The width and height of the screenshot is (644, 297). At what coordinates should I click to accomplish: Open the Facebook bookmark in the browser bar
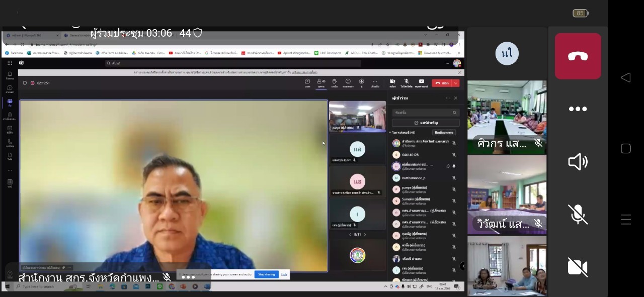(x=14, y=53)
